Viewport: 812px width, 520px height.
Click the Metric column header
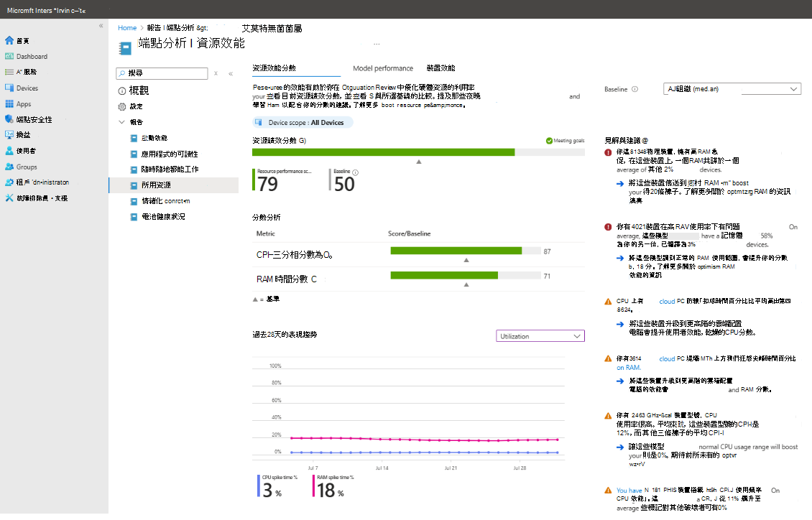point(266,234)
